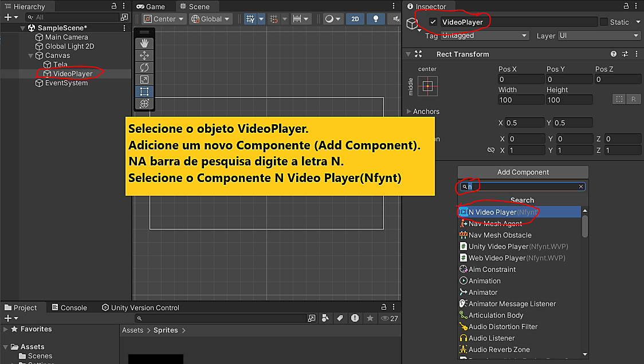Select Web Video Player (Nfynt.WVP)
The image size is (644, 364).
pyautogui.click(x=519, y=258)
